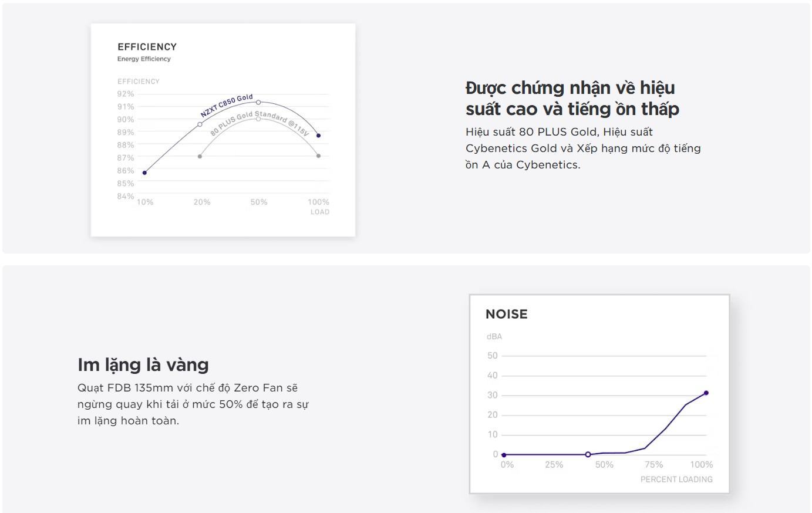Image resolution: width=812 pixels, height=513 pixels.
Task: Click the noise curve starting point at 0%
Action: [x=504, y=455]
